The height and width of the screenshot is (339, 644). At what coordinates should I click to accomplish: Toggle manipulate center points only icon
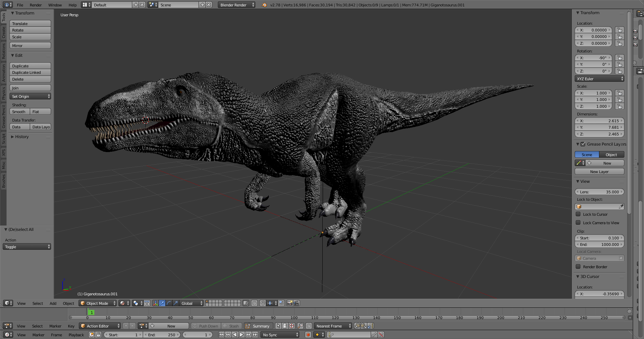click(x=147, y=303)
